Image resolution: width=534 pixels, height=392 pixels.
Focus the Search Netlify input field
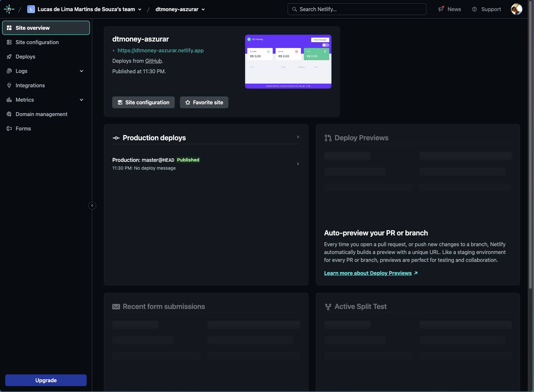coord(357,9)
